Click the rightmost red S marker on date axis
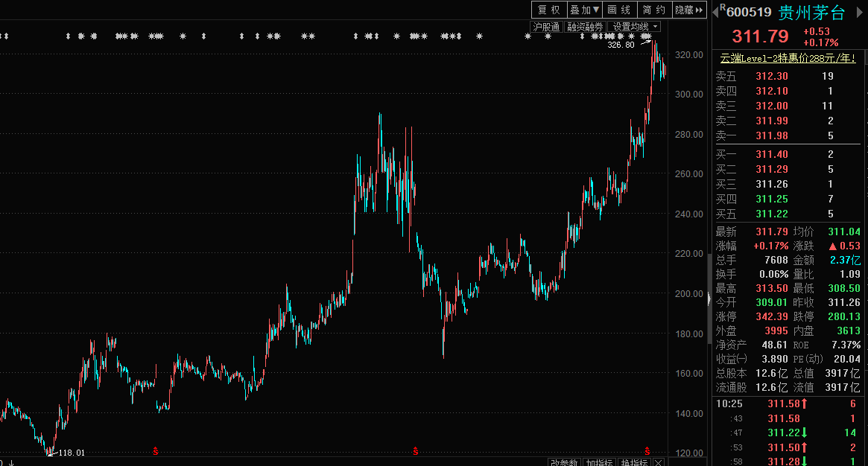868x466 pixels. coord(647,452)
